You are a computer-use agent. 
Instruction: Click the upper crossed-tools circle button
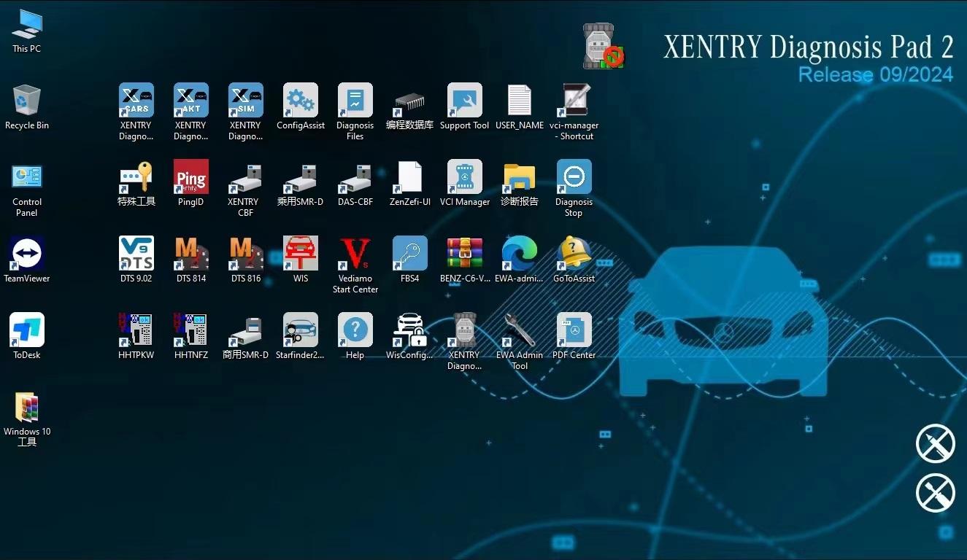(x=935, y=443)
